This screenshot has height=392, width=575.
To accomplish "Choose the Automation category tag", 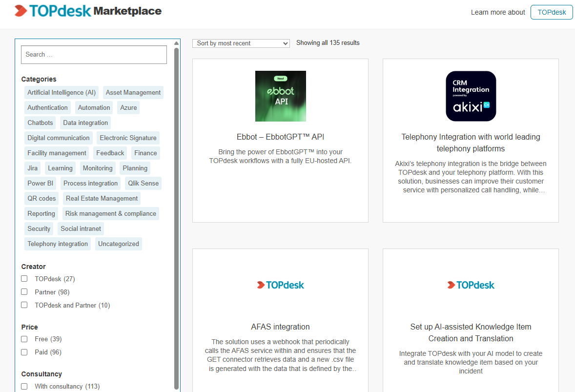I will click(94, 107).
